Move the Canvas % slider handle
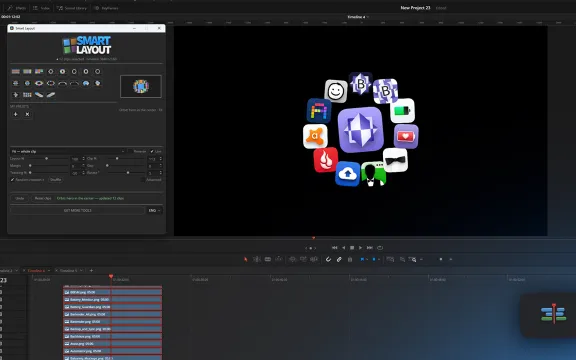The width and height of the screenshot is (576, 360). pyautogui.click(x=46, y=158)
